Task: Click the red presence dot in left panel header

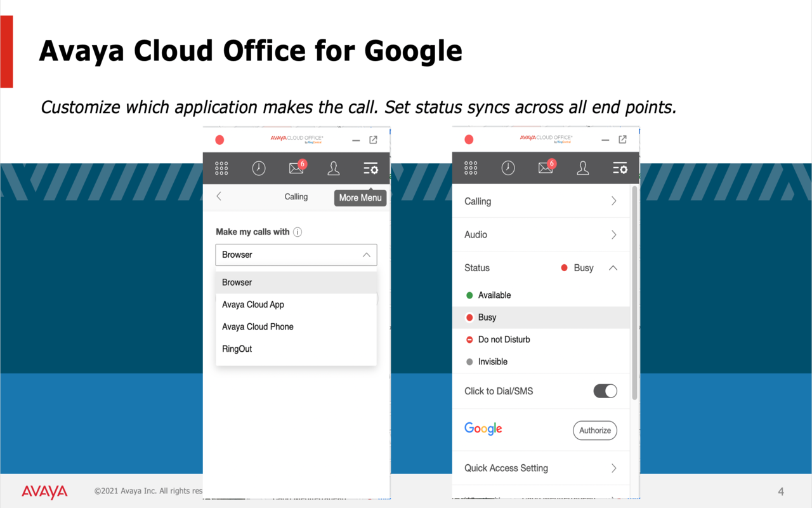Action: 219,140
